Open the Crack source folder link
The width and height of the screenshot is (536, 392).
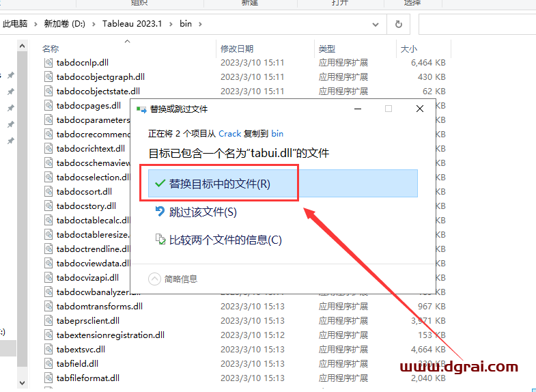tap(229, 134)
